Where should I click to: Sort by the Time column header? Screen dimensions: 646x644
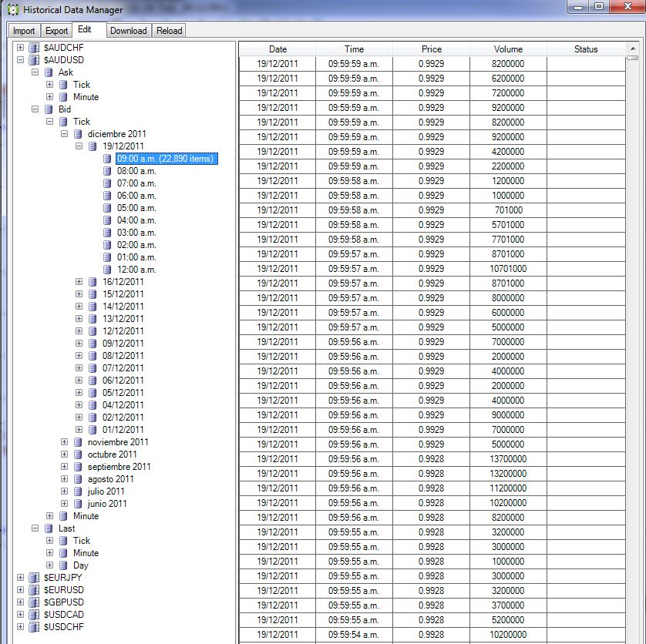coord(355,49)
